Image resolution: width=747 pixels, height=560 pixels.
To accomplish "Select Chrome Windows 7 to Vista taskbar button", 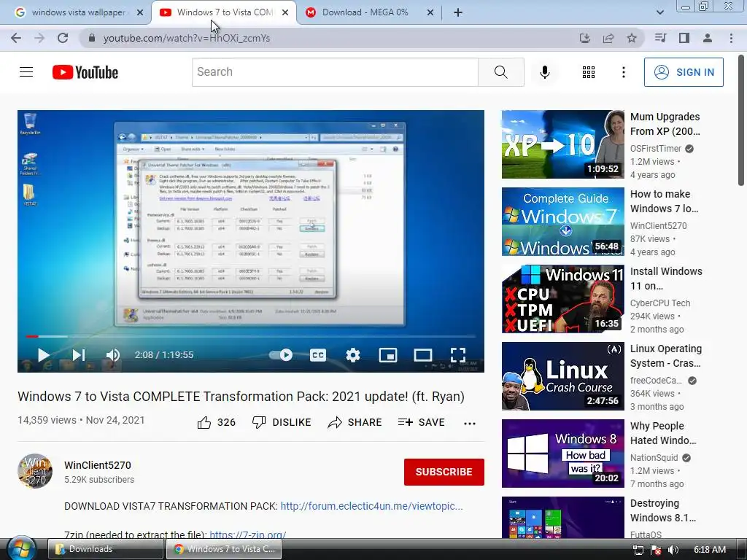I will [224, 549].
